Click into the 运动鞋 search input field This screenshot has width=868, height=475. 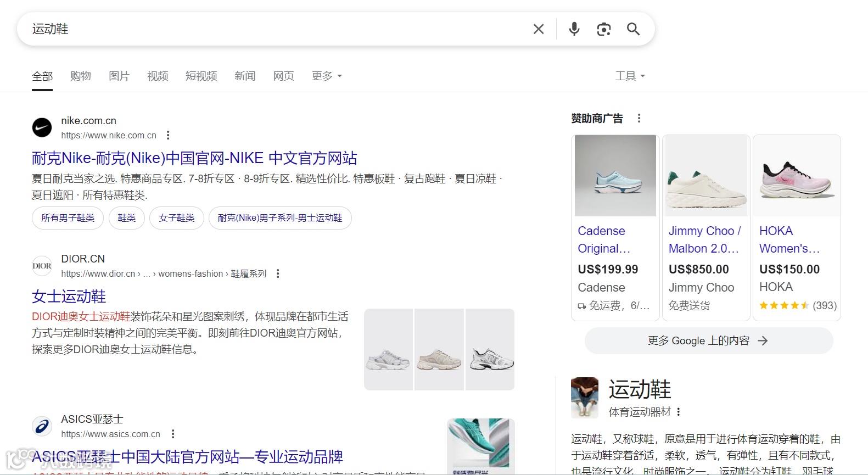pyautogui.click(x=275, y=29)
